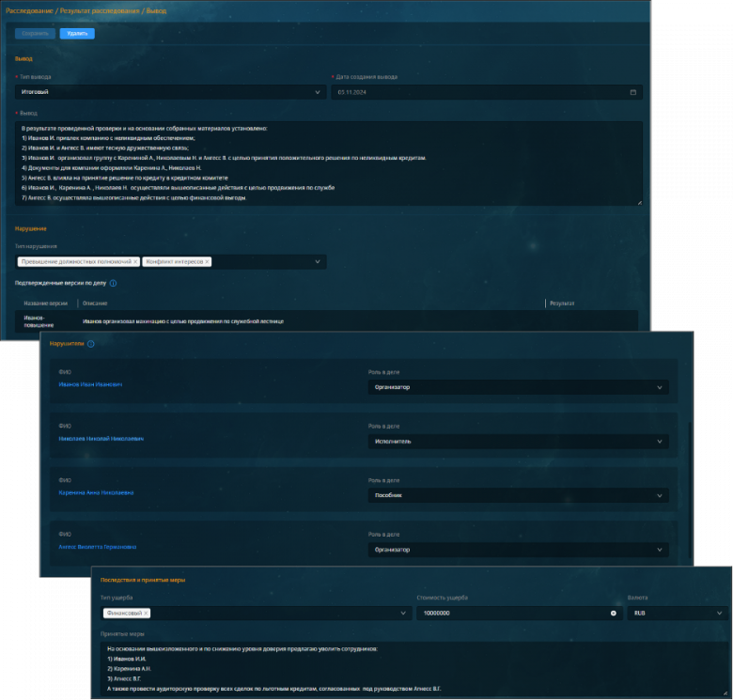Open the calendar picker for Дата создания вывода
The height and width of the screenshot is (700, 733).
pyautogui.click(x=632, y=92)
